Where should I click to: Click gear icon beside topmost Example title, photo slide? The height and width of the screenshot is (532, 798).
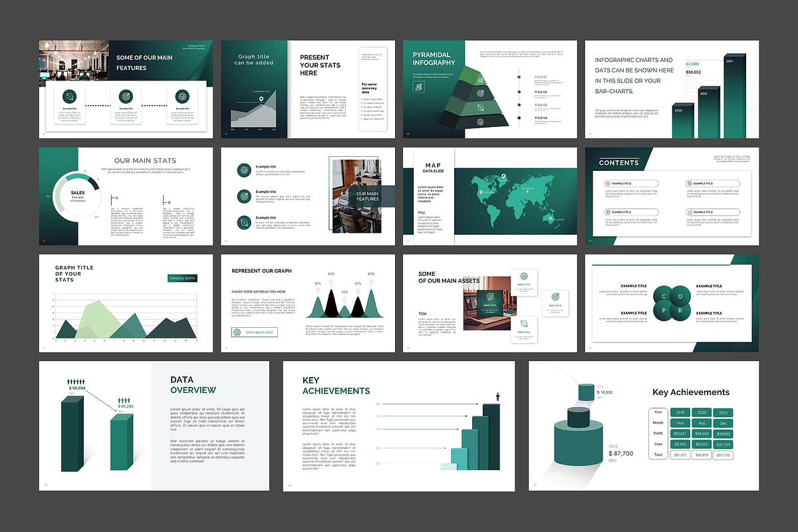[x=244, y=170]
